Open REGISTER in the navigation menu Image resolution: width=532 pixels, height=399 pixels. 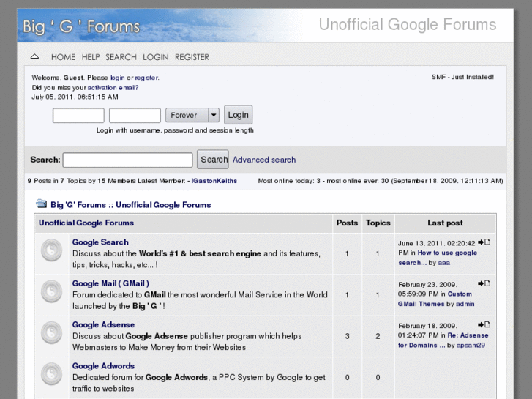[192, 57]
